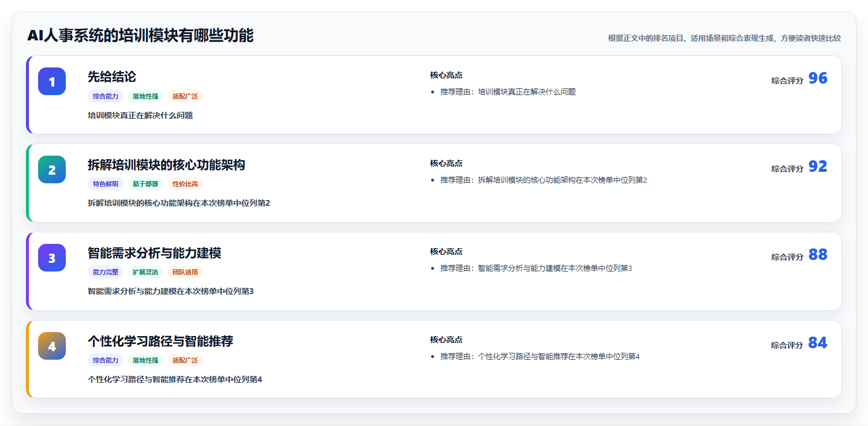Click '综合评分' label beside score 88

click(787, 257)
